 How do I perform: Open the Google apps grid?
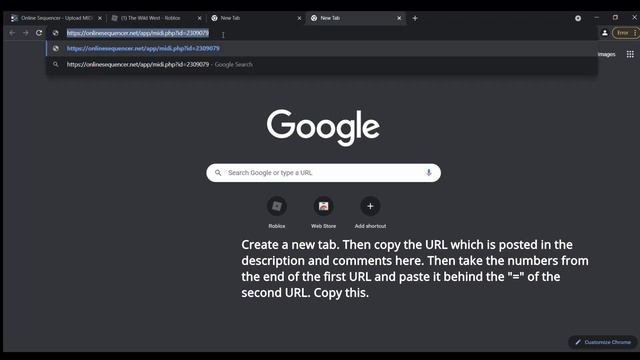tap(630, 54)
